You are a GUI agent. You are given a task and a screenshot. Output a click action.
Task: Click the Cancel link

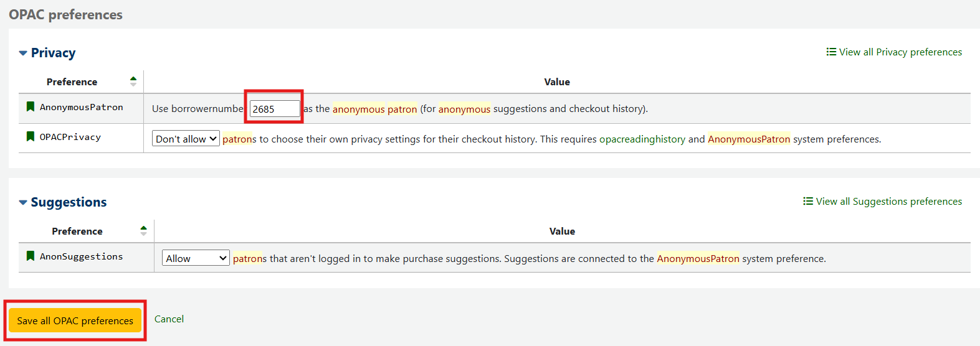pos(169,319)
